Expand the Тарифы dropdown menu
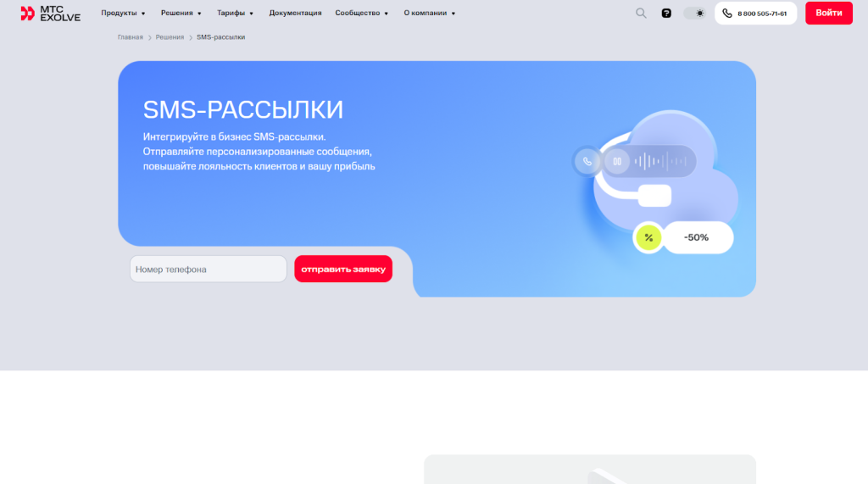 pyautogui.click(x=235, y=14)
